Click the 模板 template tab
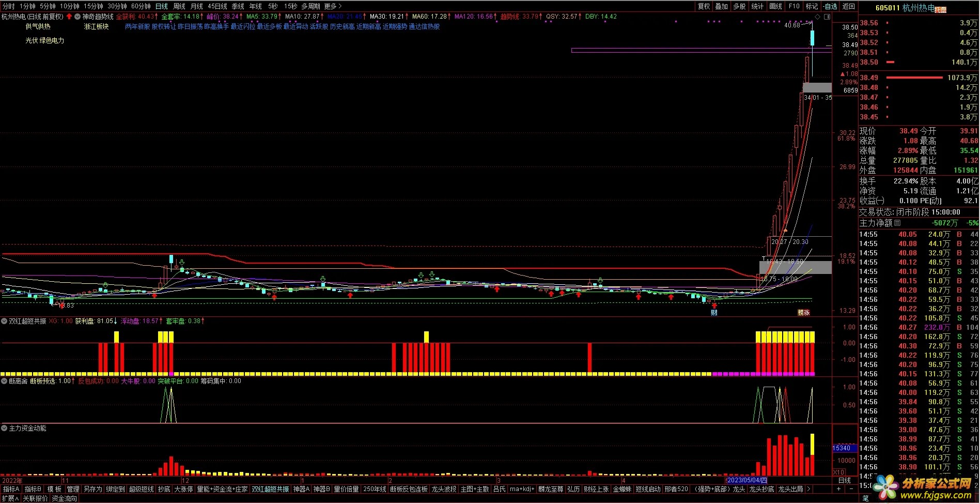This screenshot has width=980, height=504. (54, 489)
